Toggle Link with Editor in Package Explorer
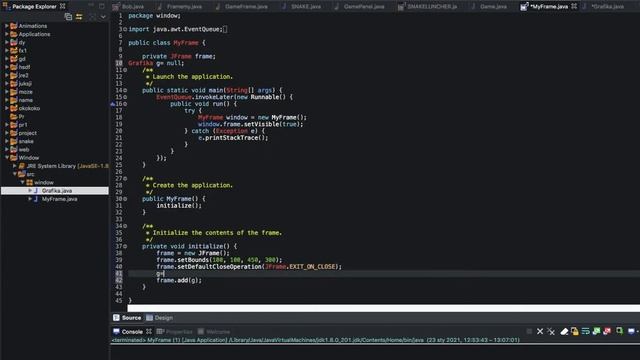640x360 pixels. [79, 17]
